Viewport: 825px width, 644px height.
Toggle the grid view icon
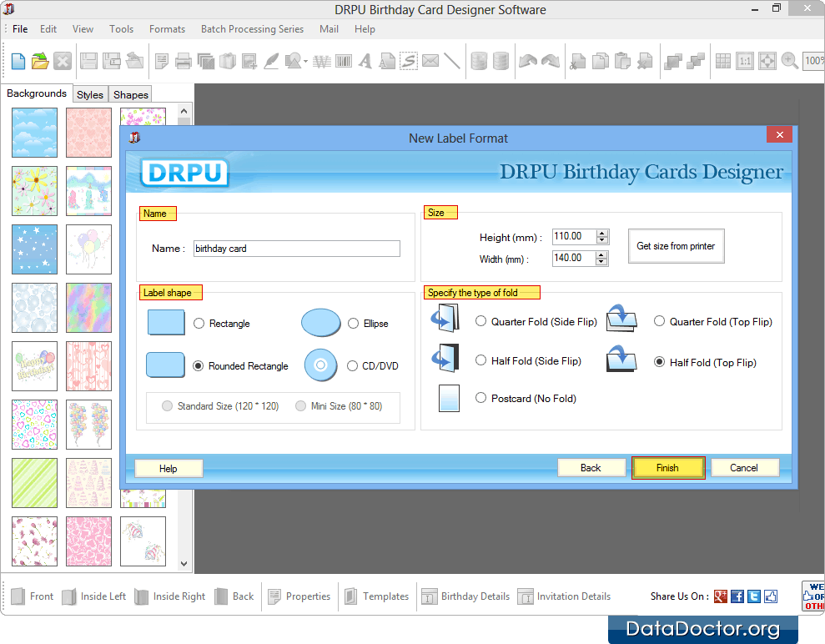pyautogui.click(x=723, y=61)
